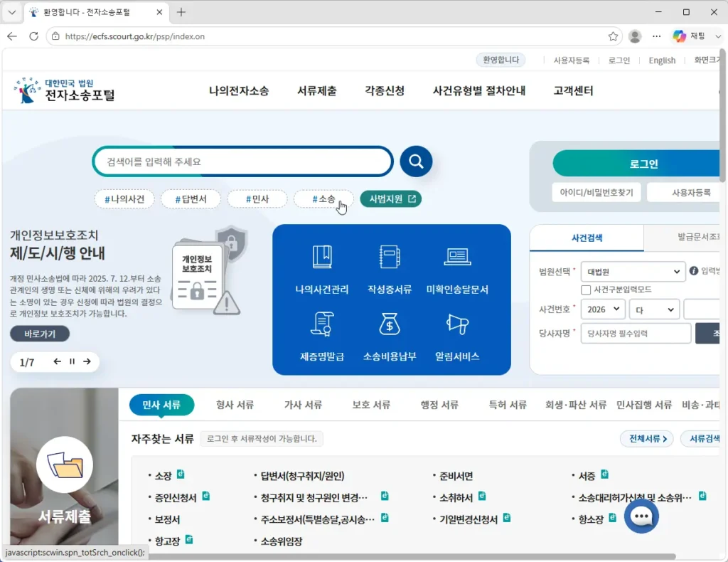
Task: Open 나의사건관리 icon
Action: click(322, 270)
